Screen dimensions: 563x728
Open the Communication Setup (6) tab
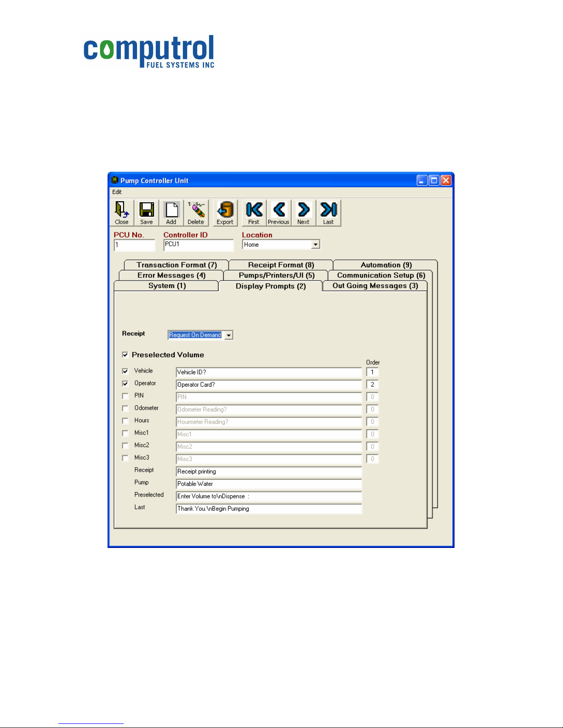[x=381, y=275]
